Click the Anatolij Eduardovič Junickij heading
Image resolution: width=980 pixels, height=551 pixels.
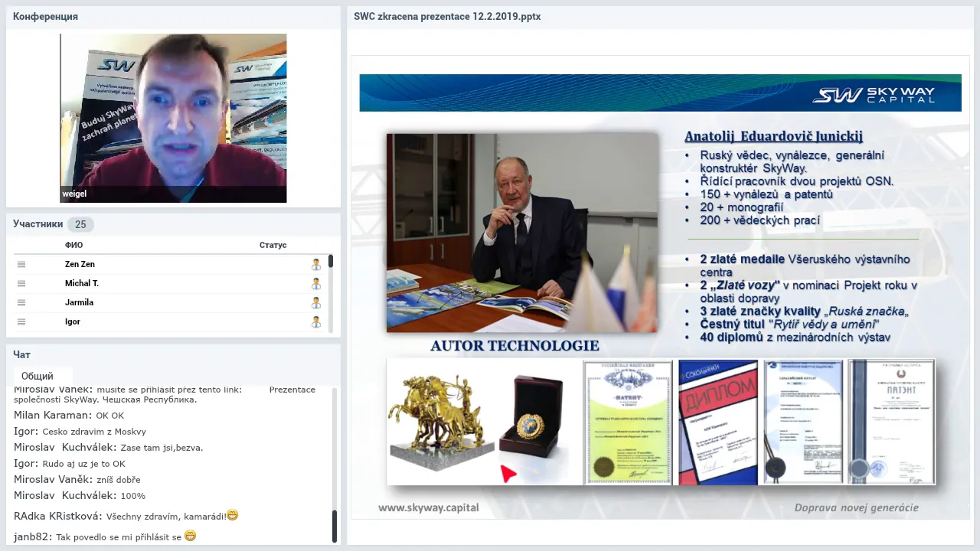773,136
